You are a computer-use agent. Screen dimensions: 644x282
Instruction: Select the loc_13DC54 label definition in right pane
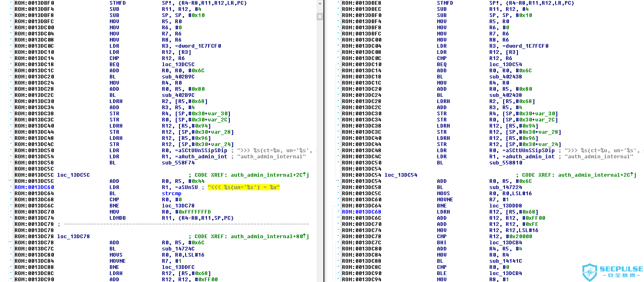[x=401, y=175]
